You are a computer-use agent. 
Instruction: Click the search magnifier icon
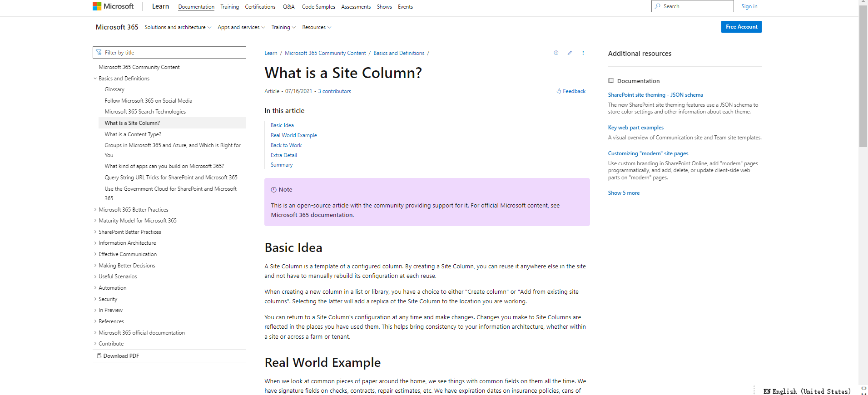pyautogui.click(x=658, y=6)
